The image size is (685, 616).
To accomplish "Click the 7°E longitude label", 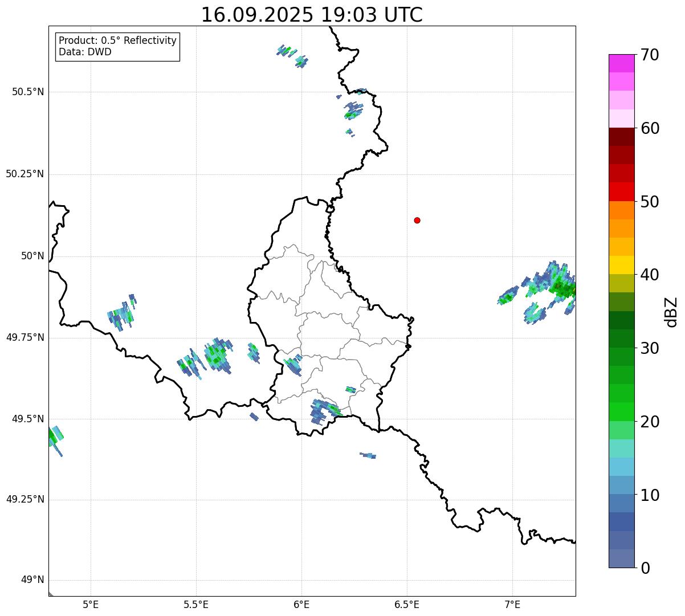I will (x=513, y=604).
